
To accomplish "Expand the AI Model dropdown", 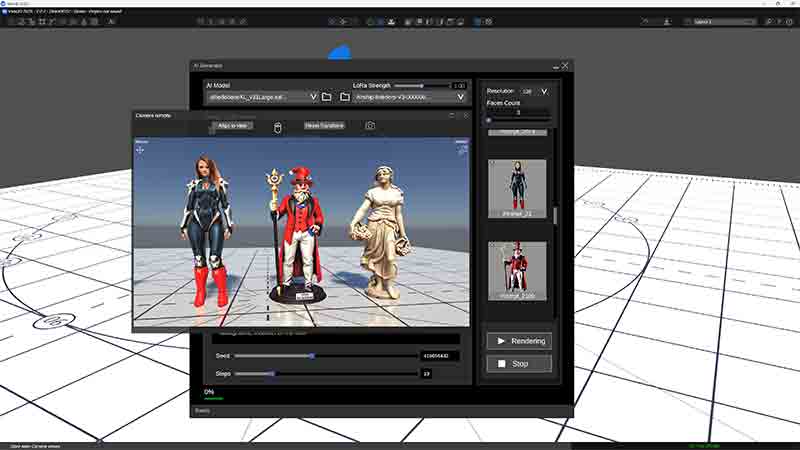I will (x=313, y=97).
